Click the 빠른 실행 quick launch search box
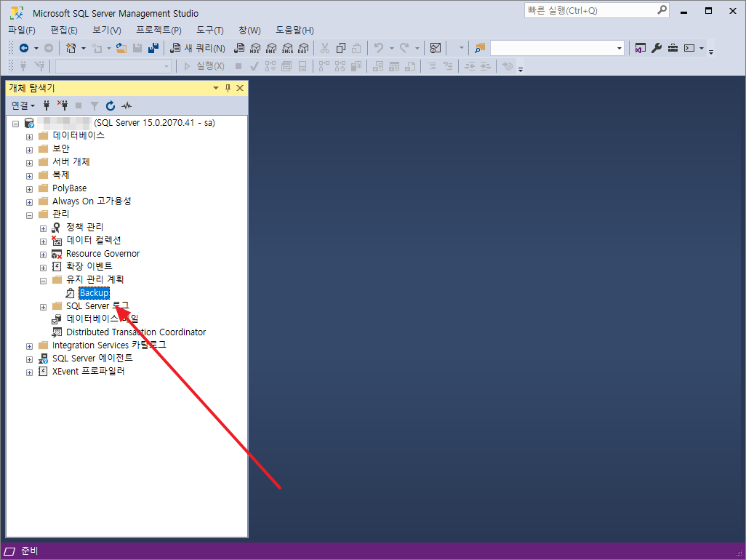 coord(597,10)
